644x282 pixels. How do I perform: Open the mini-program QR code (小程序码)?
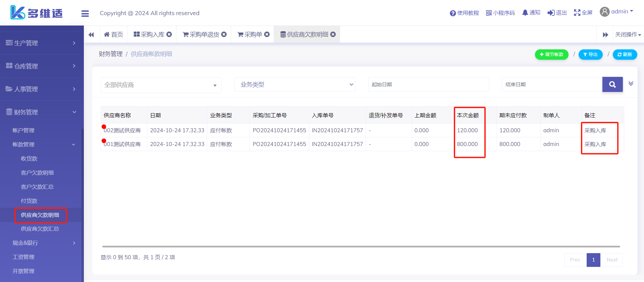pos(500,13)
